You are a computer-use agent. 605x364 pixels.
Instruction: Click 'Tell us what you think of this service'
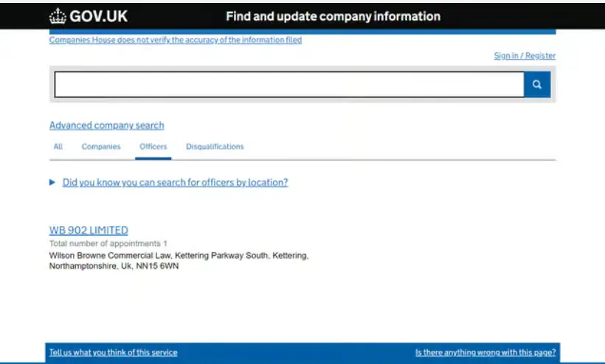pyautogui.click(x=114, y=352)
